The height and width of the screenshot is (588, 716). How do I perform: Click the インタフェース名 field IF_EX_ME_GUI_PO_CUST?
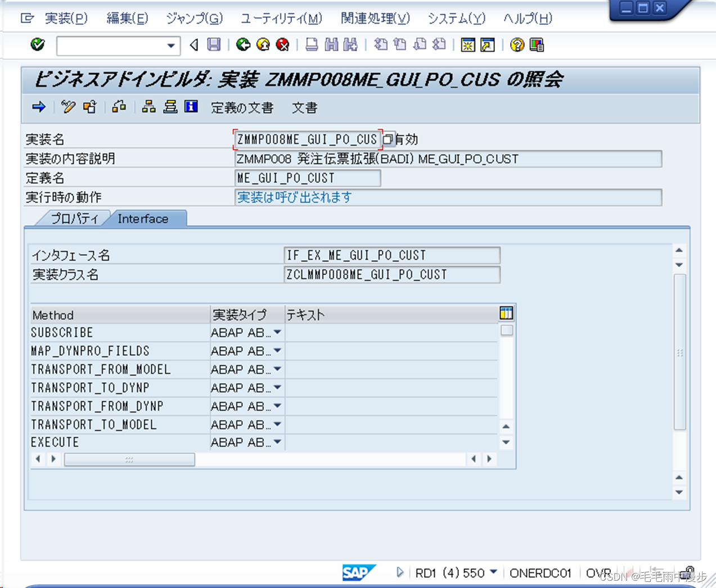(392, 255)
